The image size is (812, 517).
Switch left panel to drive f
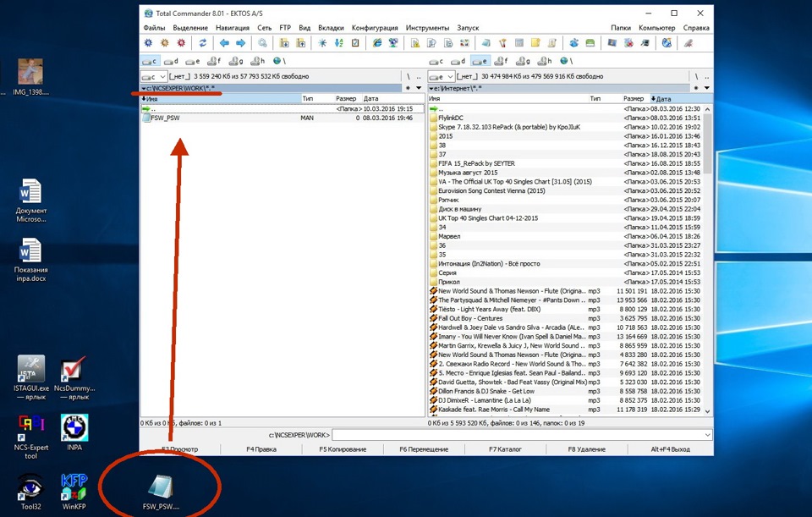point(214,61)
